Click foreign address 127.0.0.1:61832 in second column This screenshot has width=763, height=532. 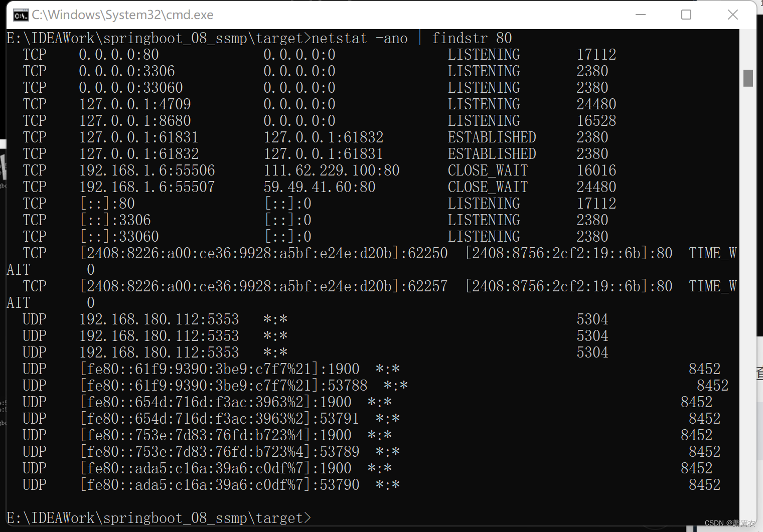[x=324, y=137]
